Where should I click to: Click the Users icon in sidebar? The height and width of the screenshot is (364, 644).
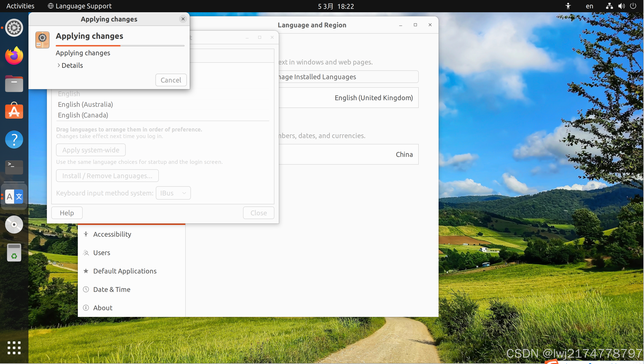pyautogui.click(x=86, y=253)
